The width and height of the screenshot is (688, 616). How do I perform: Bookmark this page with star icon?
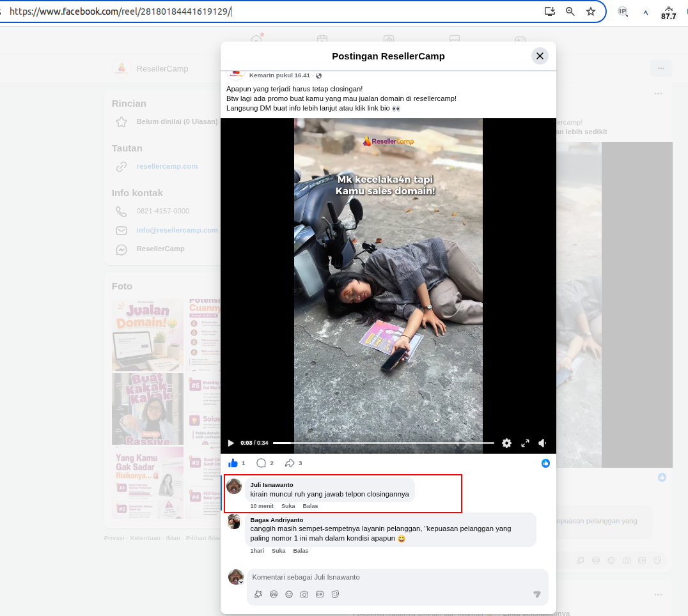coord(591,12)
